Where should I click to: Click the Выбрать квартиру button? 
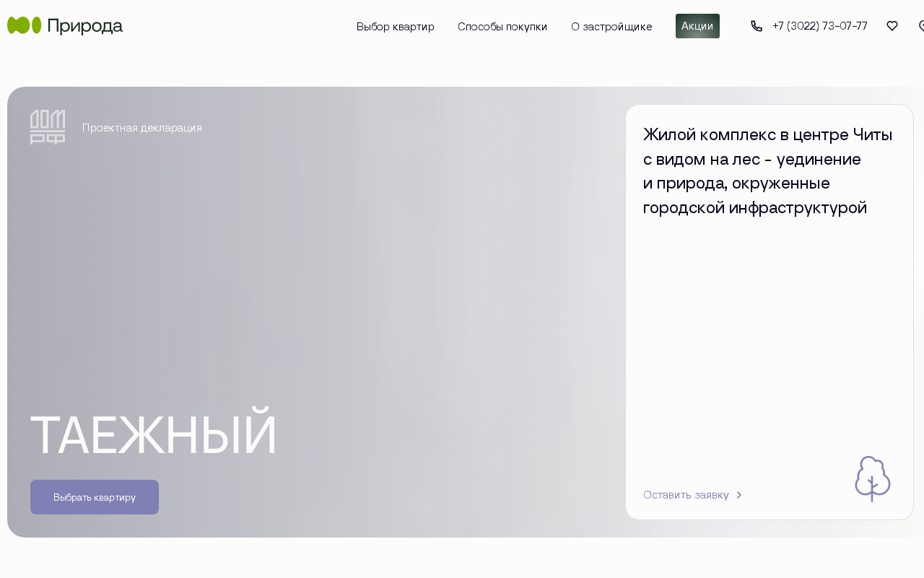[95, 497]
